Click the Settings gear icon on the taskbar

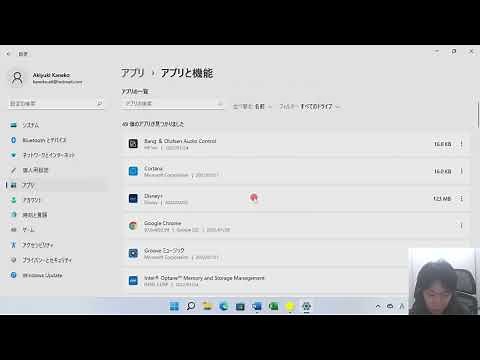click(306, 306)
